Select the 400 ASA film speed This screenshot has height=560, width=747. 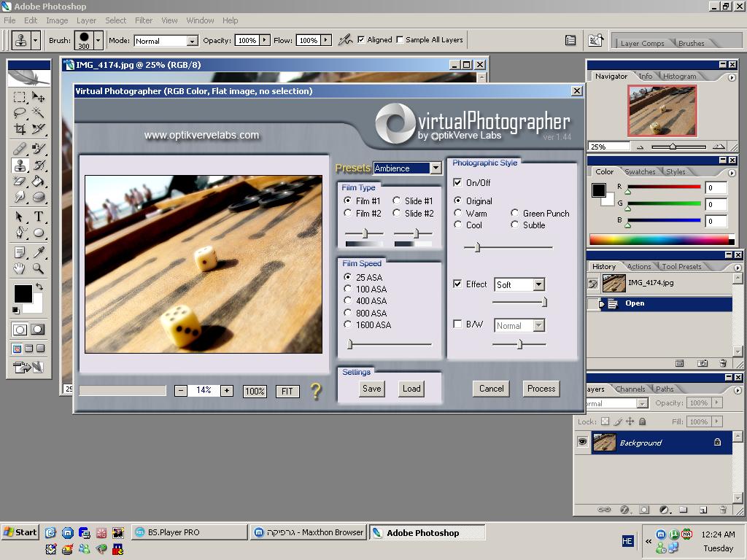click(348, 300)
